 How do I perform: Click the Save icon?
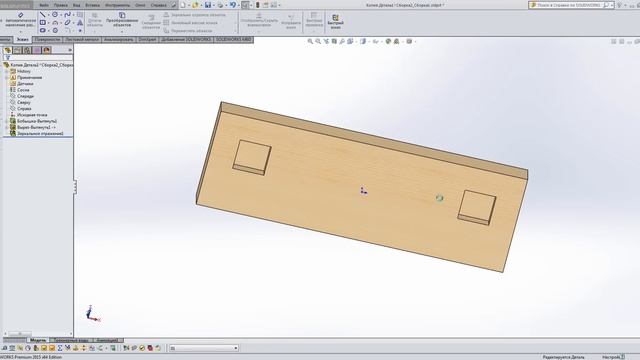208,5
